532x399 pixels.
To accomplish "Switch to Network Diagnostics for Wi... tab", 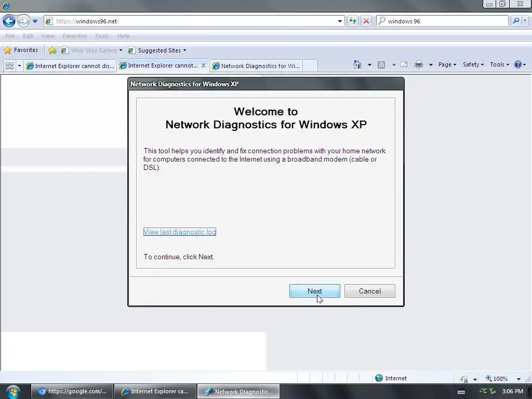I will pos(256,66).
